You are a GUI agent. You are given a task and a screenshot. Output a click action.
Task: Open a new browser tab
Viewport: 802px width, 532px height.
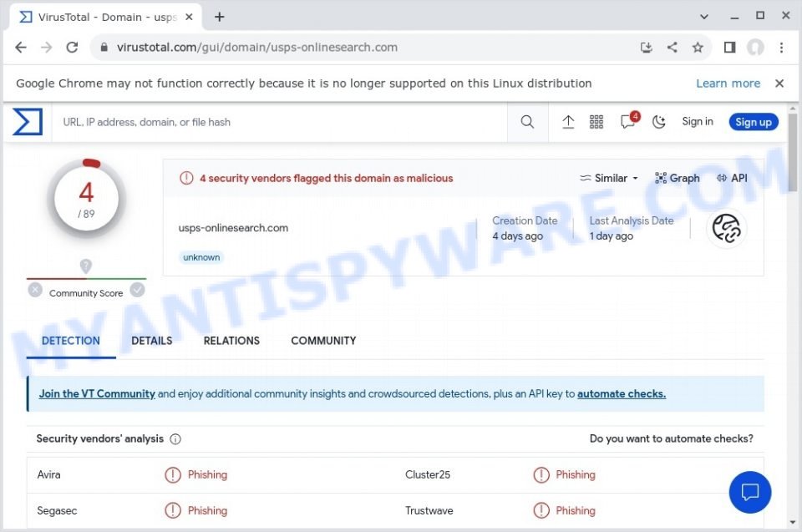(x=220, y=17)
